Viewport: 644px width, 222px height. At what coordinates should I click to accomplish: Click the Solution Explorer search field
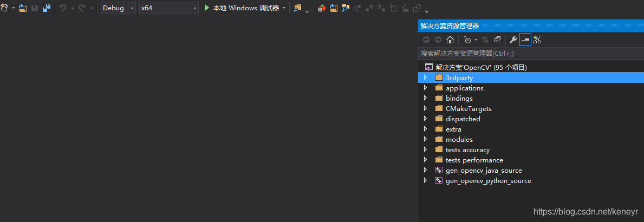click(531, 54)
